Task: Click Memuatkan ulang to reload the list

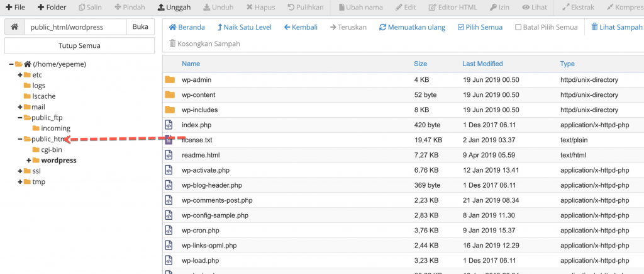Action: [x=412, y=28]
